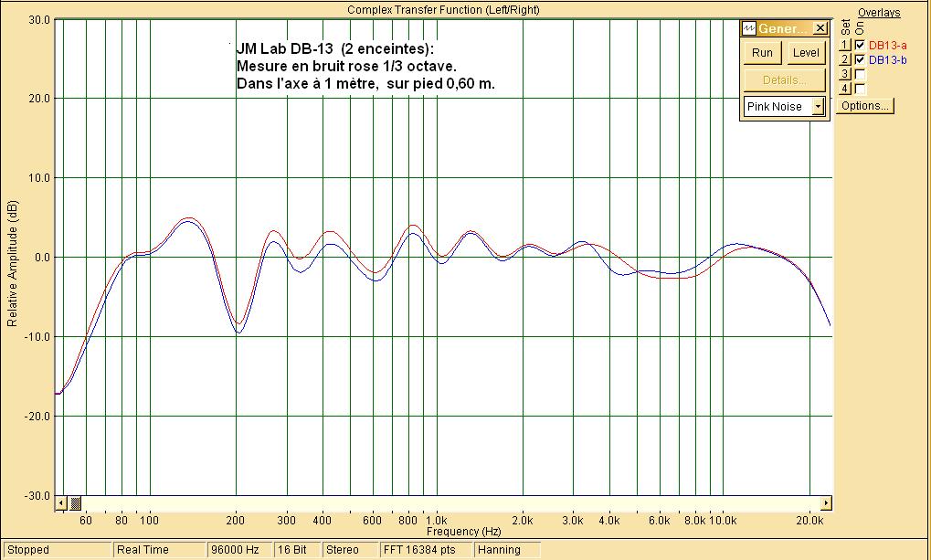Click the right scroll arrow below the graph
The height and width of the screenshot is (560, 931).
pos(827,503)
